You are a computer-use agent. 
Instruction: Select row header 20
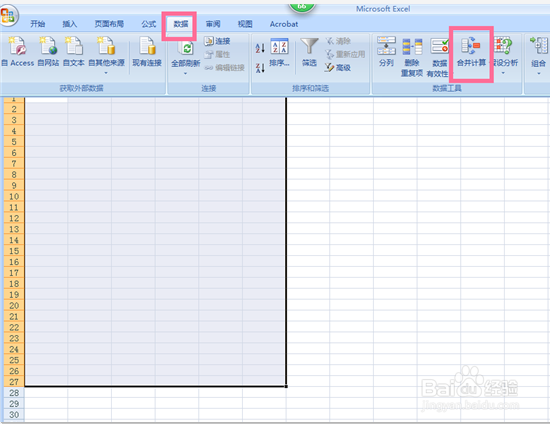[x=14, y=305]
